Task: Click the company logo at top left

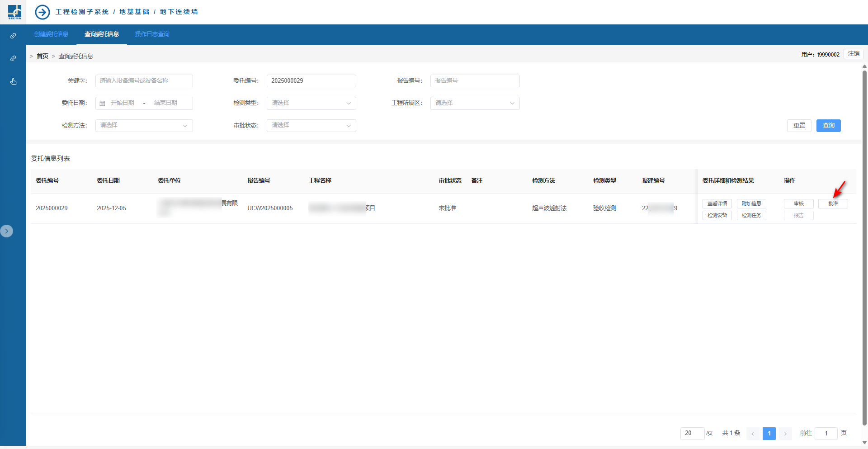Action: (x=14, y=12)
